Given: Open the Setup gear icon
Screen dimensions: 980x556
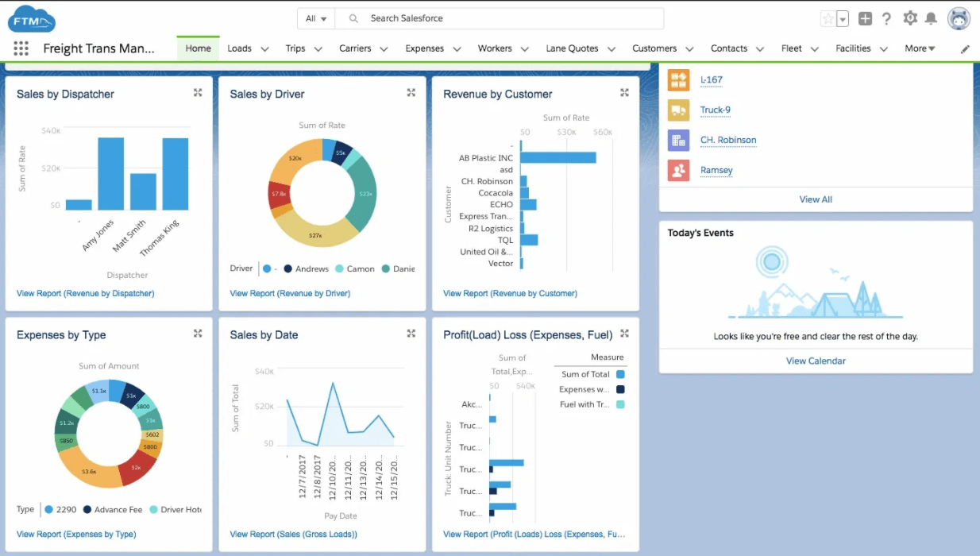Looking at the screenshot, I should point(910,18).
